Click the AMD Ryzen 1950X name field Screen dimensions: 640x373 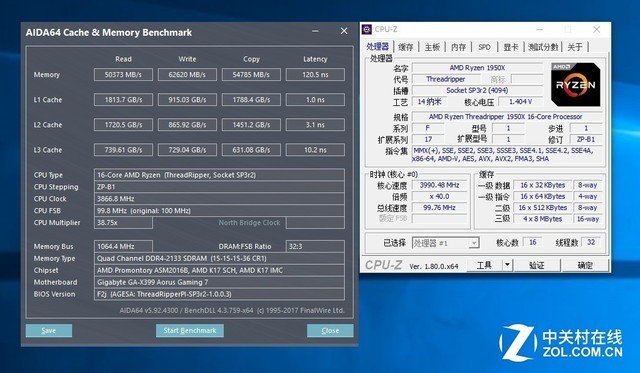click(x=478, y=68)
